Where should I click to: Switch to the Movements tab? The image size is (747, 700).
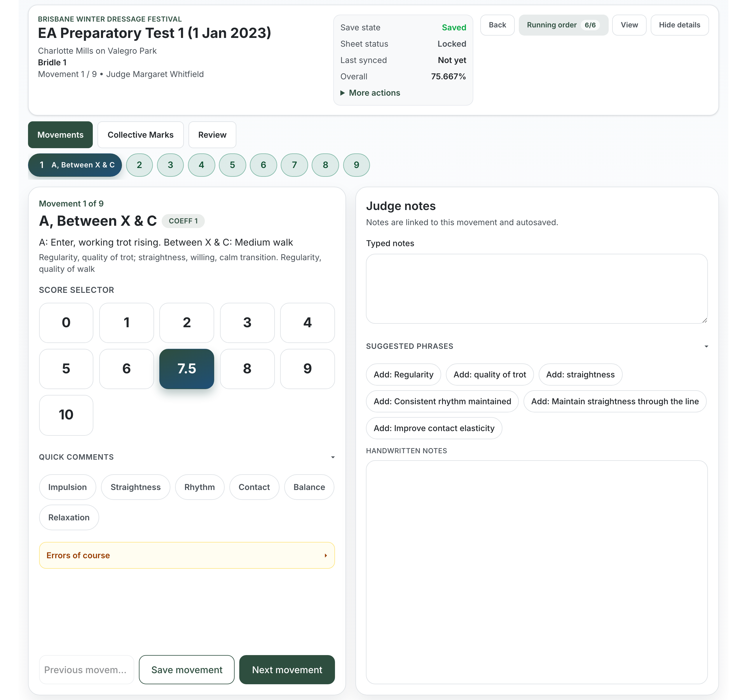(x=60, y=134)
